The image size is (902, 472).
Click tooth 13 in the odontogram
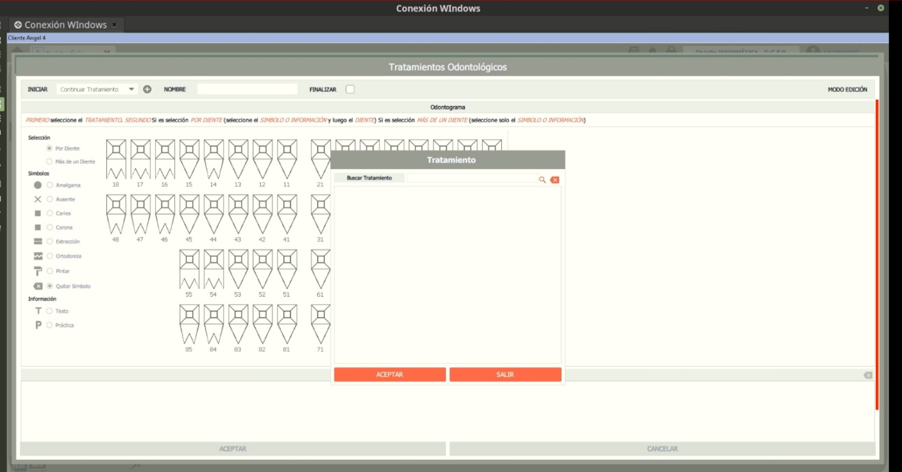point(238,159)
